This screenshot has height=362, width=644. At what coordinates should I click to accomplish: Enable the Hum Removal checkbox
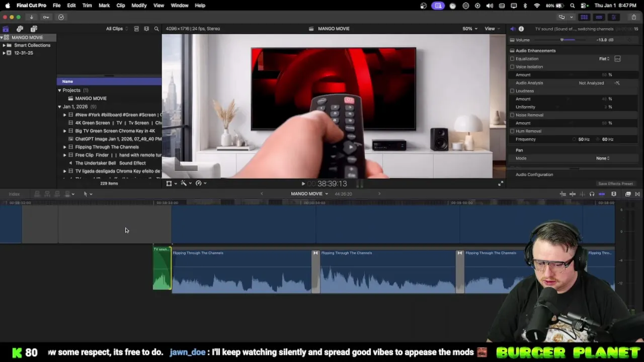click(512, 131)
